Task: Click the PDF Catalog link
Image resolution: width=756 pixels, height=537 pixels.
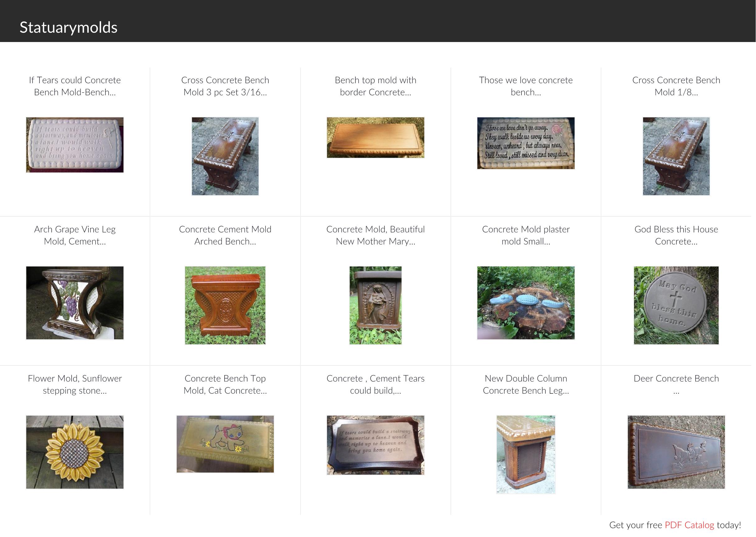Action: [x=689, y=525]
